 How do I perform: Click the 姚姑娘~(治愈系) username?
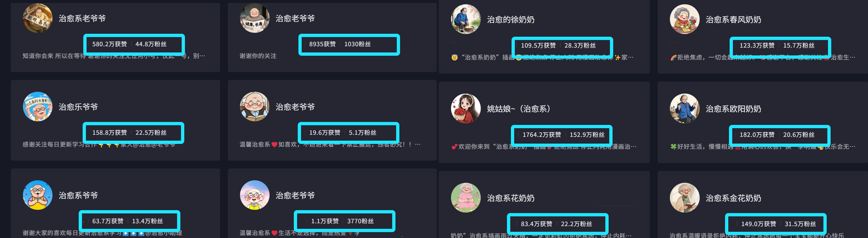(518, 109)
